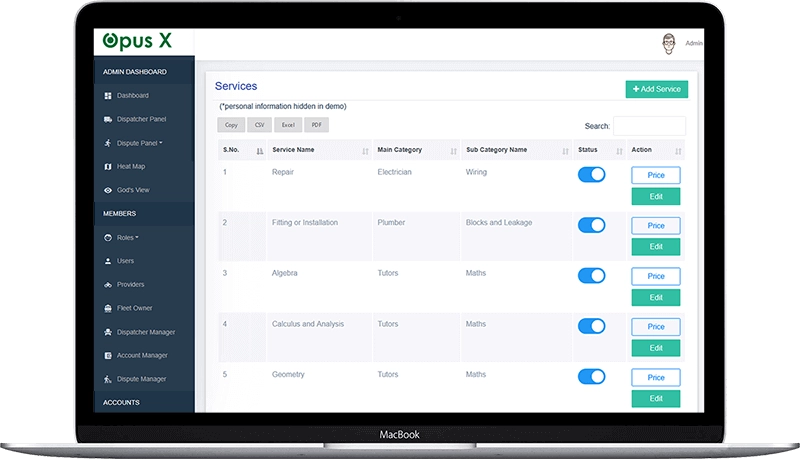Open Price for Fitting or Installation

(656, 225)
